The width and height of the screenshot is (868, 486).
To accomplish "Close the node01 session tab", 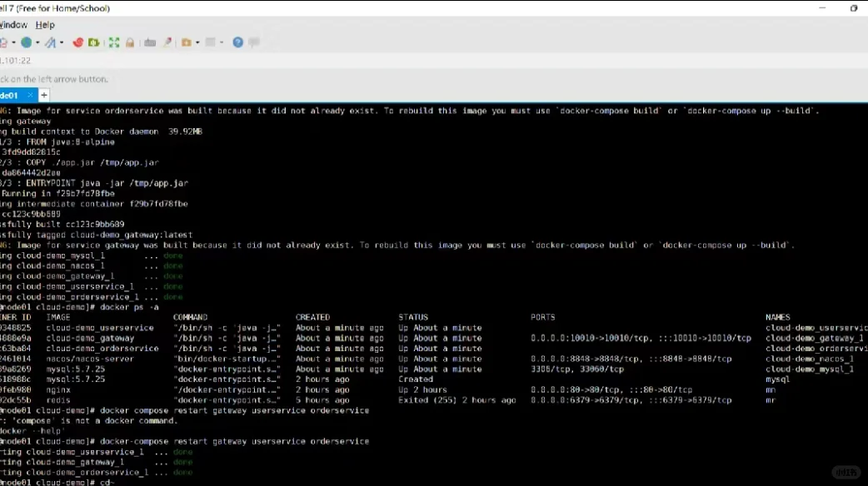I will point(31,95).
